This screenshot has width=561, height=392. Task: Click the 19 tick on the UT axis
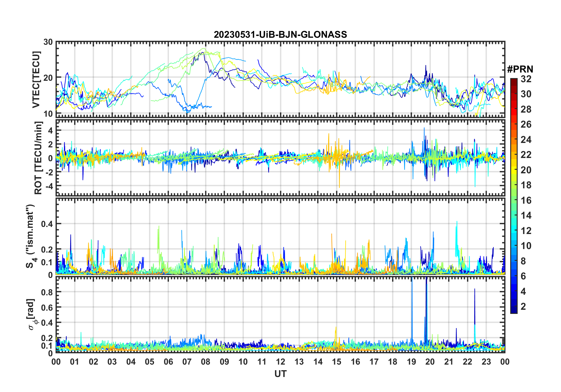coord(411,362)
